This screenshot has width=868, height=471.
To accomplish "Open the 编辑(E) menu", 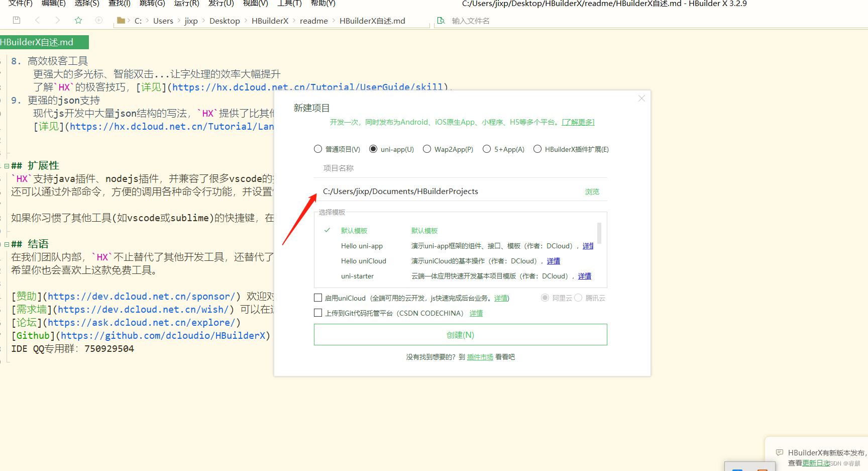I will [54, 4].
